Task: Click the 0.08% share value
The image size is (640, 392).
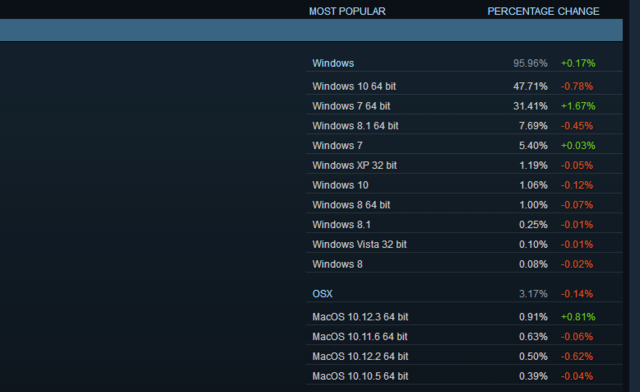Action: (x=533, y=265)
